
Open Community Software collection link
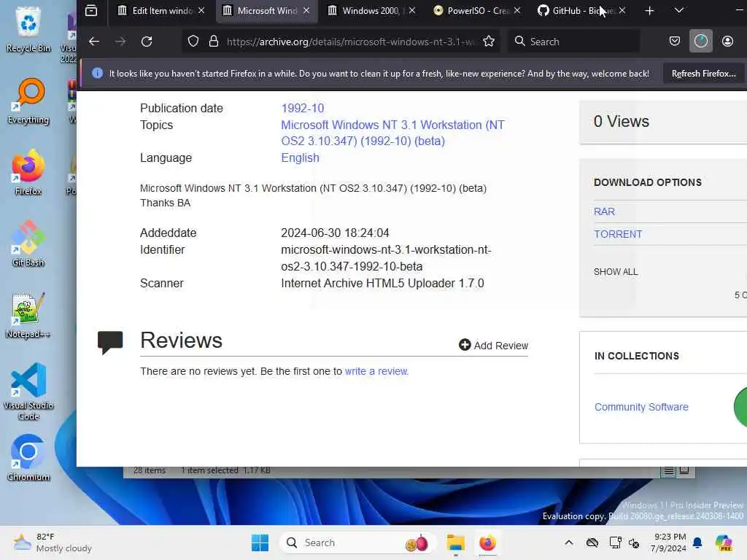(641, 407)
